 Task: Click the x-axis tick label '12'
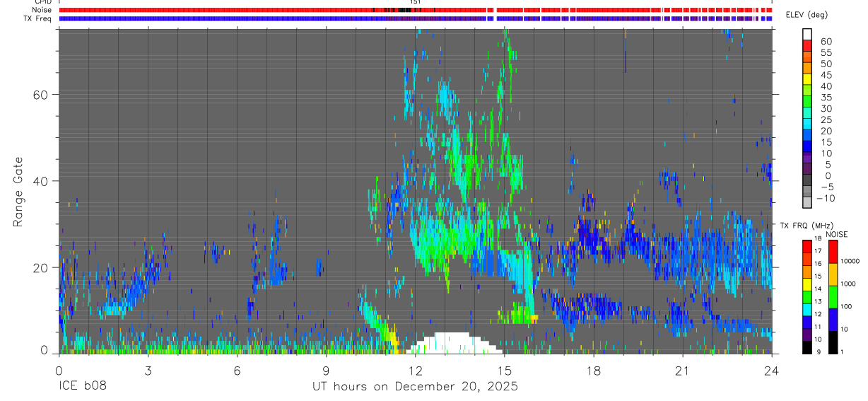click(416, 371)
